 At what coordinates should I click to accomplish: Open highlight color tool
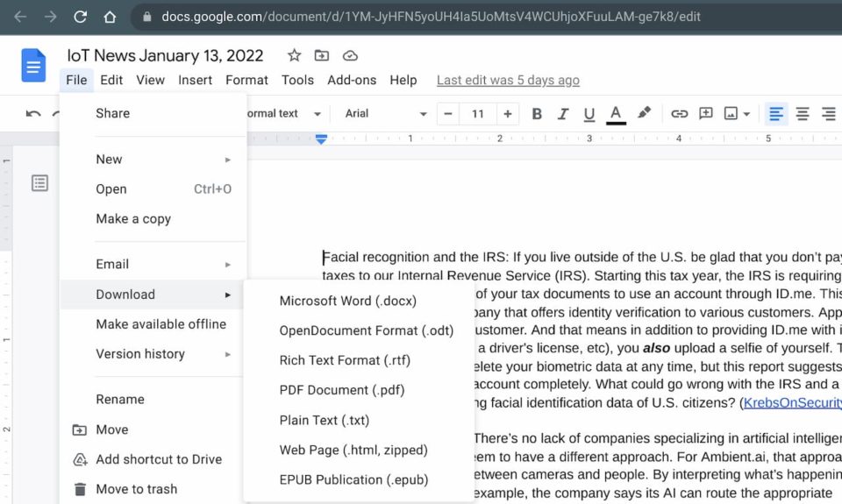point(644,113)
